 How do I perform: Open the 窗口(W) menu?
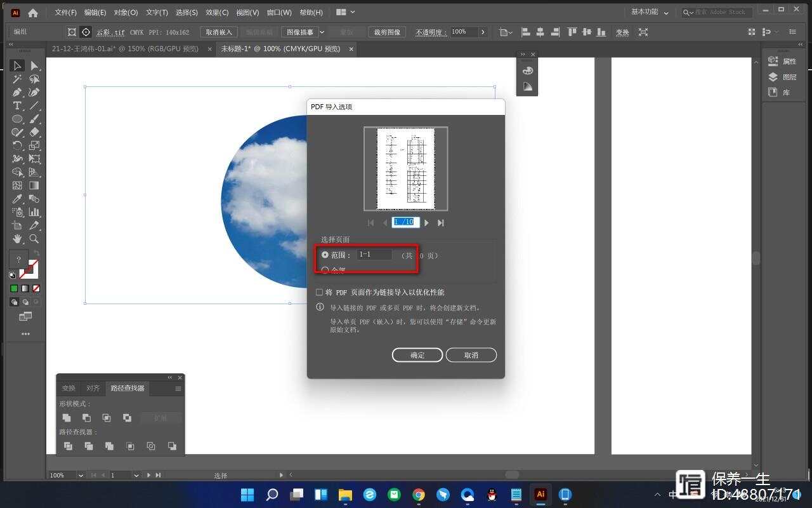pos(279,12)
